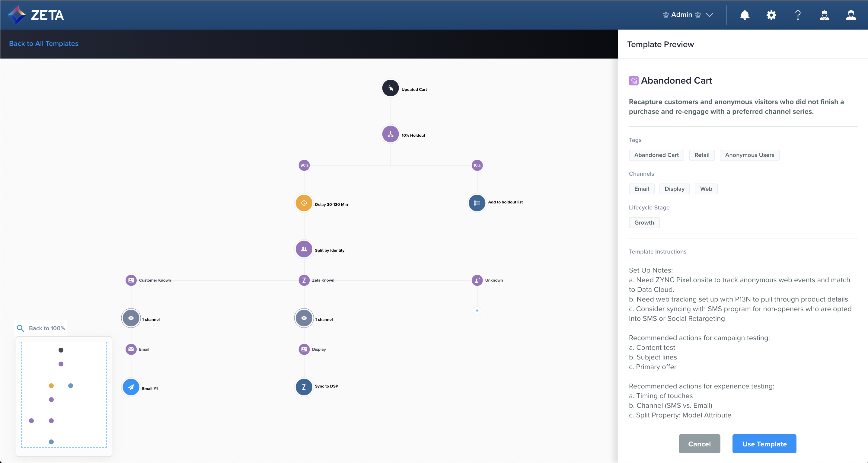Click the Updated Cart trigger node

[x=390, y=88]
